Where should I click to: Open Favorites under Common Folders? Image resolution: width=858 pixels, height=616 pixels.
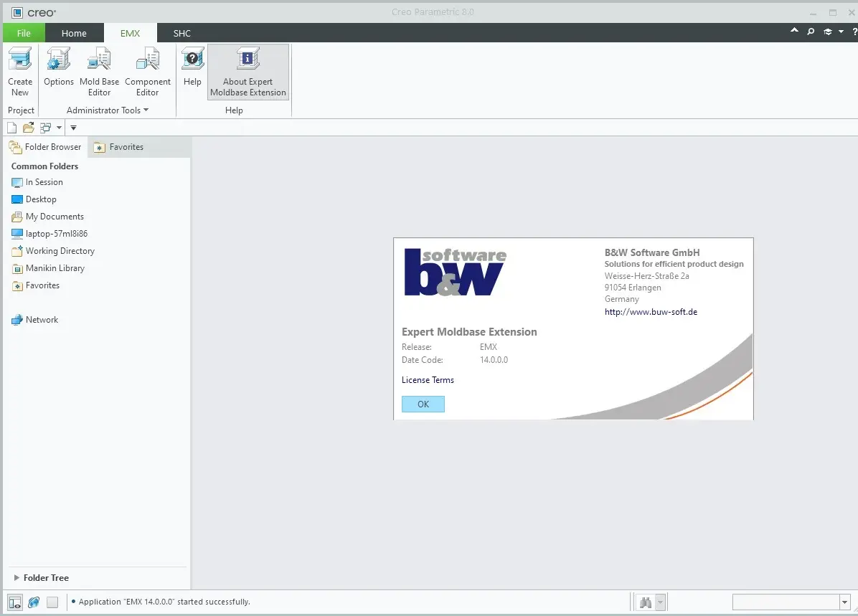(36, 285)
